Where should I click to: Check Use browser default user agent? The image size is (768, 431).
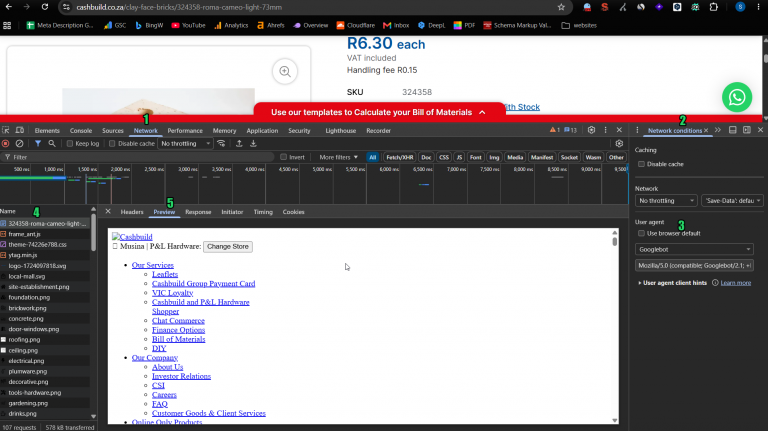click(641, 234)
